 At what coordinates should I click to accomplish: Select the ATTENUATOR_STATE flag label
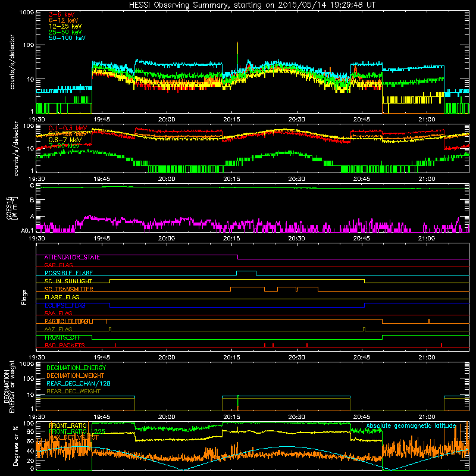(72, 257)
